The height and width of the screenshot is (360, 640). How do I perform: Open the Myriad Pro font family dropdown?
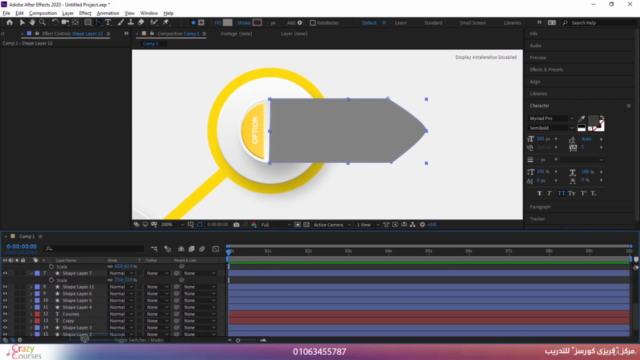tap(551, 118)
